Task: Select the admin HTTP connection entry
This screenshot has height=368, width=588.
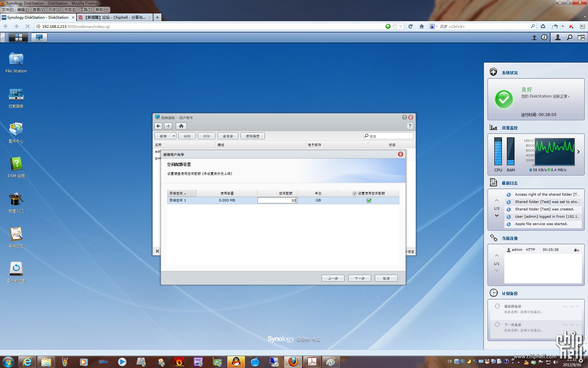Action: point(543,250)
